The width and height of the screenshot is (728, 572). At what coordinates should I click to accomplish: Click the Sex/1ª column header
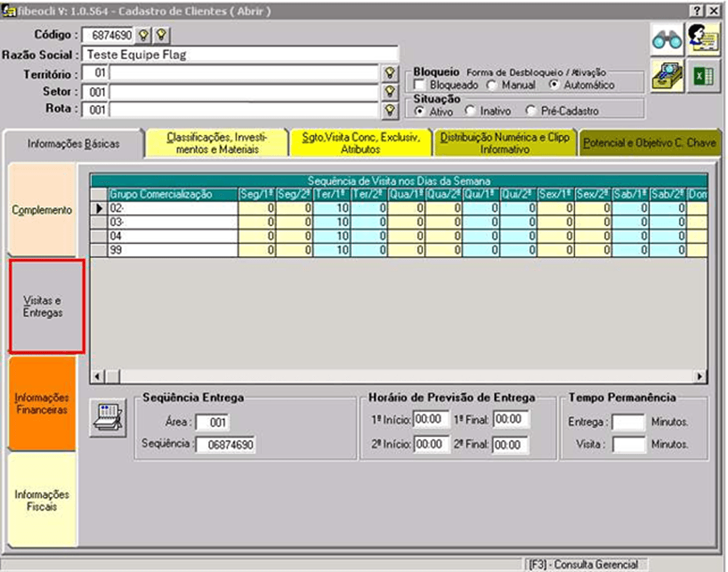click(x=556, y=194)
